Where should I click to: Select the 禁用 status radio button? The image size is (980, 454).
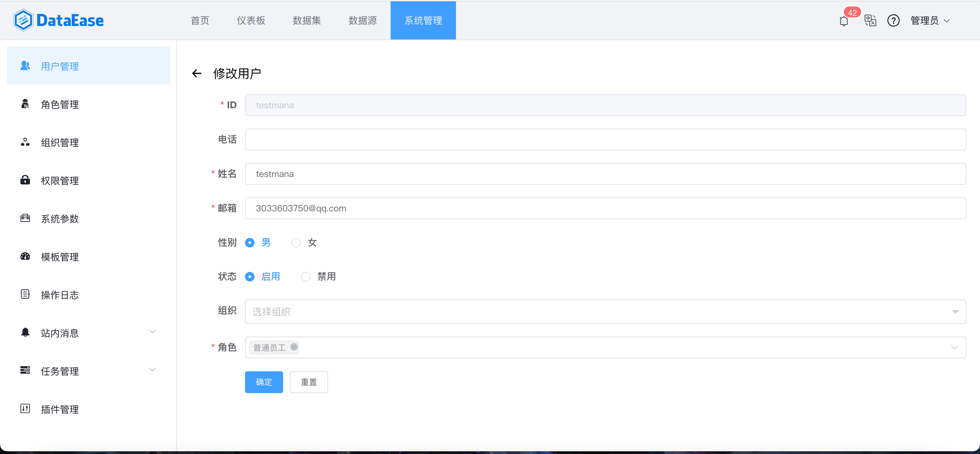tap(306, 277)
